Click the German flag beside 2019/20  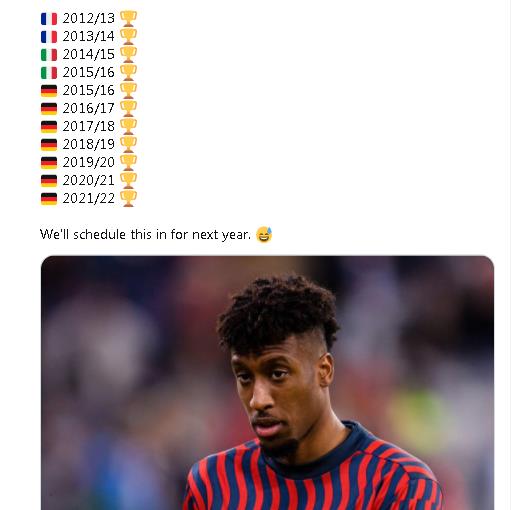coord(49,163)
